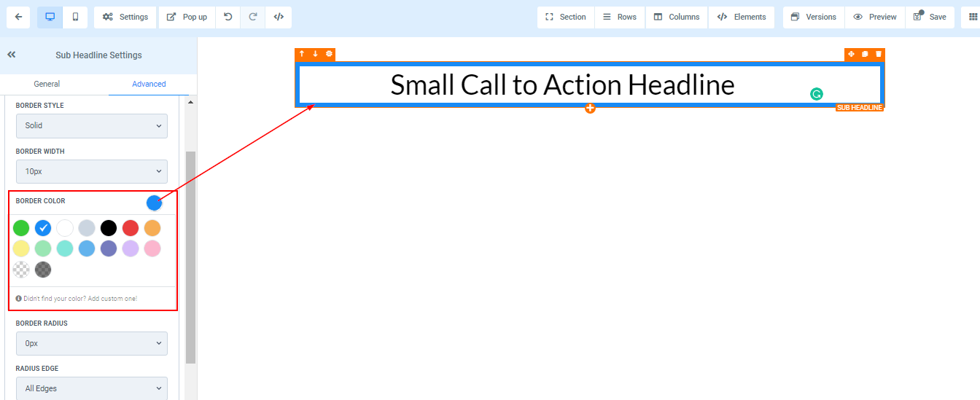Image resolution: width=980 pixels, height=400 pixels.
Task: Switch to mobile view mode
Action: 75,17
